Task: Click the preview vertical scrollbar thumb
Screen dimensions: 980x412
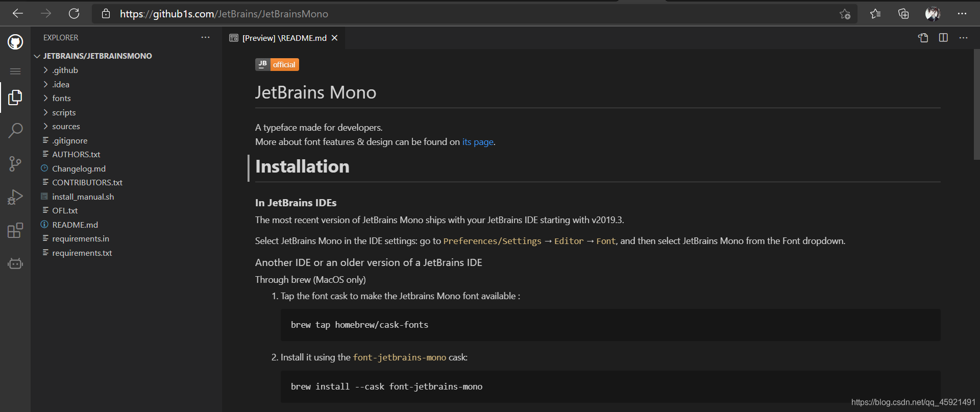Action: click(x=977, y=105)
